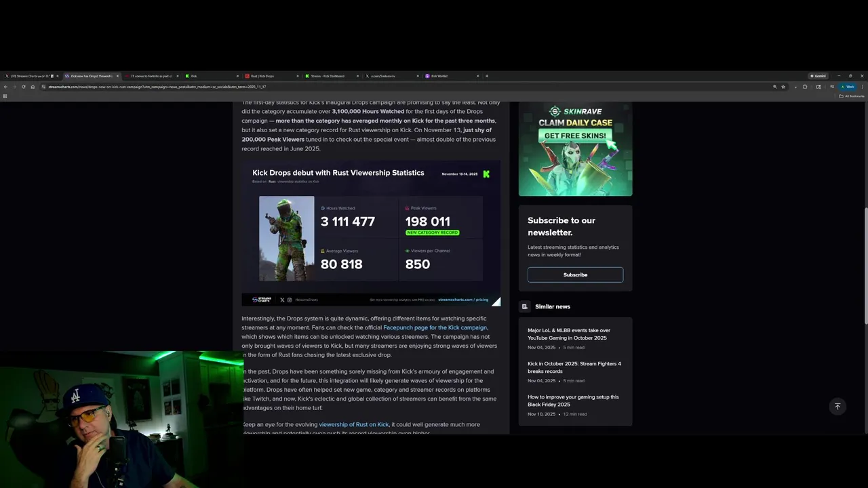Click the Hours Watched clock icon

(x=323, y=208)
